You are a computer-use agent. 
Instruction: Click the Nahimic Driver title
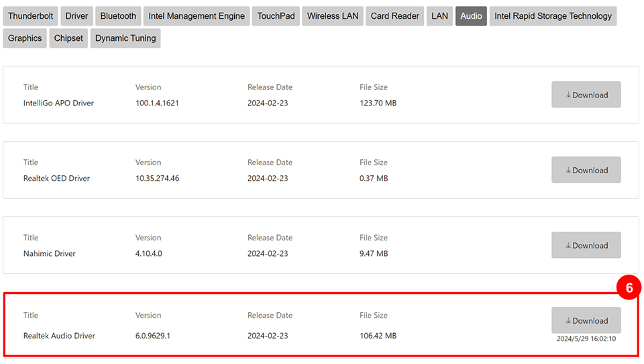tap(49, 253)
